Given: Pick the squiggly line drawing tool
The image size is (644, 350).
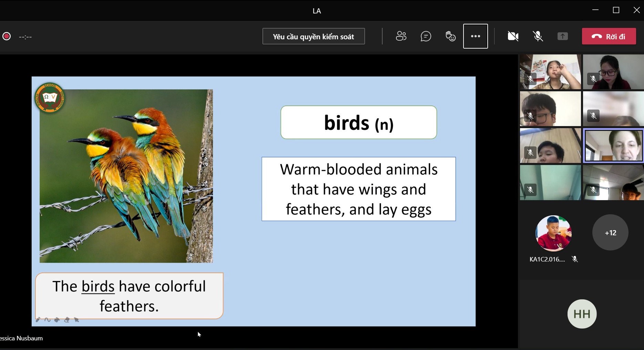Looking at the screenshot, I should [48, 320].
